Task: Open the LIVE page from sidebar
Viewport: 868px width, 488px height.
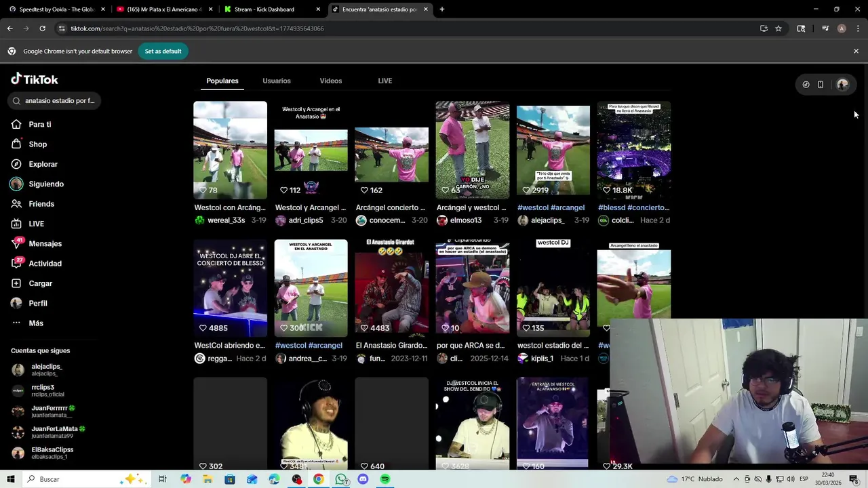Action: (x=28, y=224)
